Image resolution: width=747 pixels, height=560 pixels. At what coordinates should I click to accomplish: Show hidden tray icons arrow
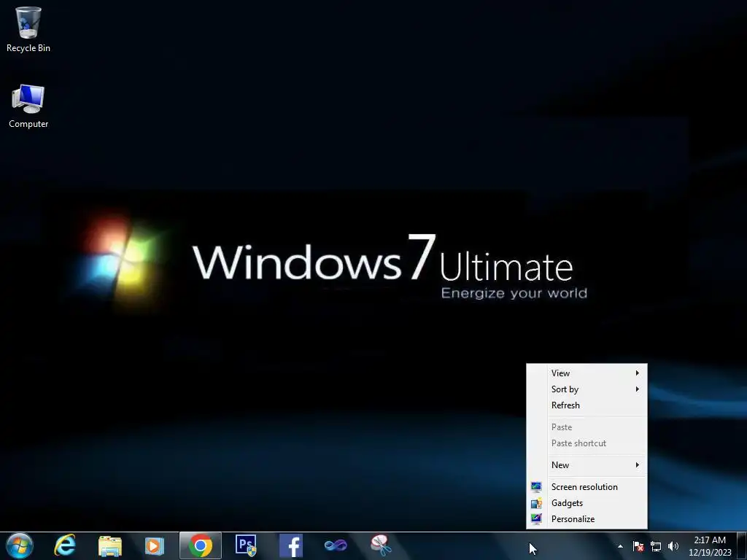click(620, 546)
